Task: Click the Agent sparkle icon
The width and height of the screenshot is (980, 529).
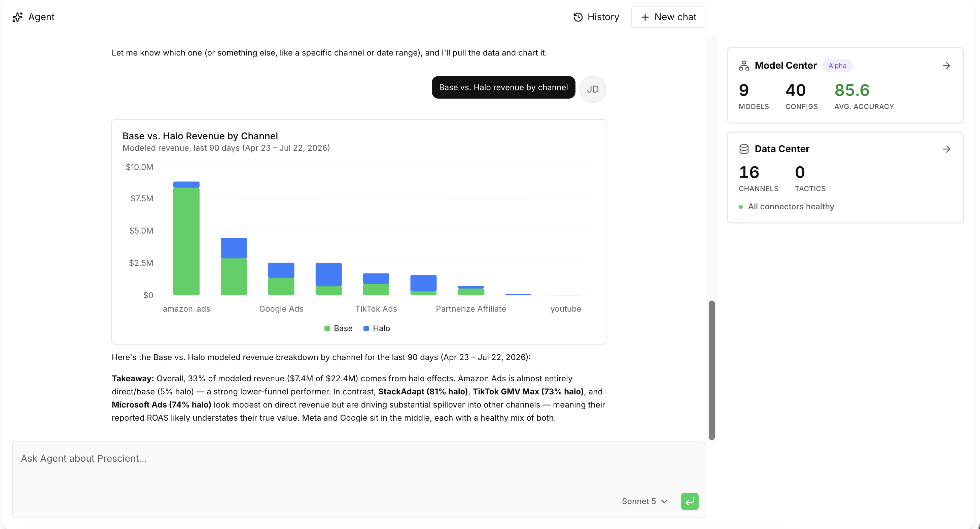Action: point(17,17)
